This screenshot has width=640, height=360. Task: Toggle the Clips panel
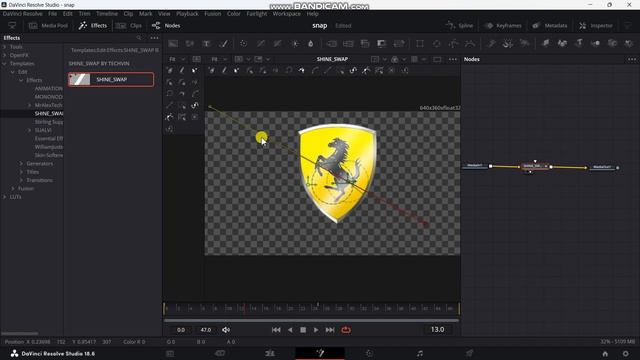pyautogui.click(x=129, y=25)
